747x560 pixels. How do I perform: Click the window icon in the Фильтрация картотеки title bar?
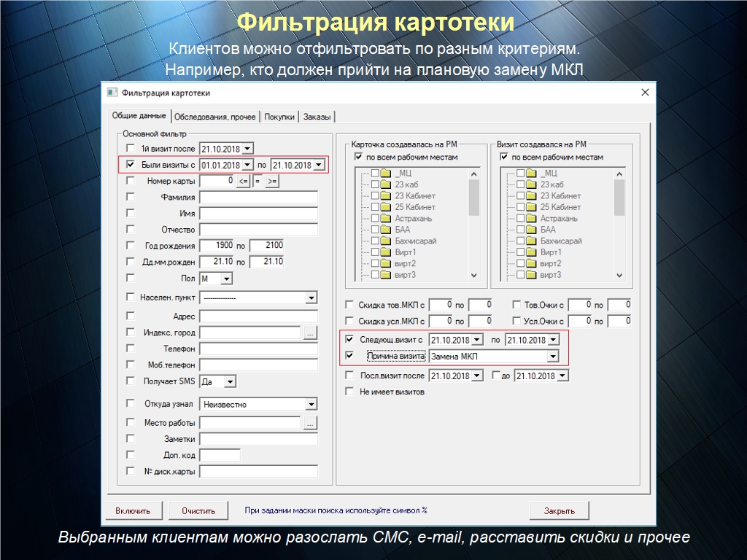tap(112, 93)
